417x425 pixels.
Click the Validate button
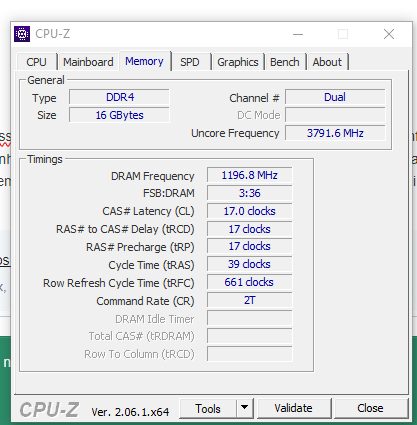pyautogui.click(x=293, y=408)
